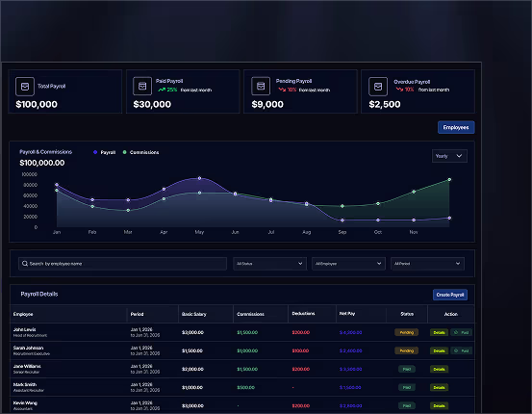Open the All Employee filter dropdown
The height and width of the screenshot is (414, 532).
[x=348, y=264]
